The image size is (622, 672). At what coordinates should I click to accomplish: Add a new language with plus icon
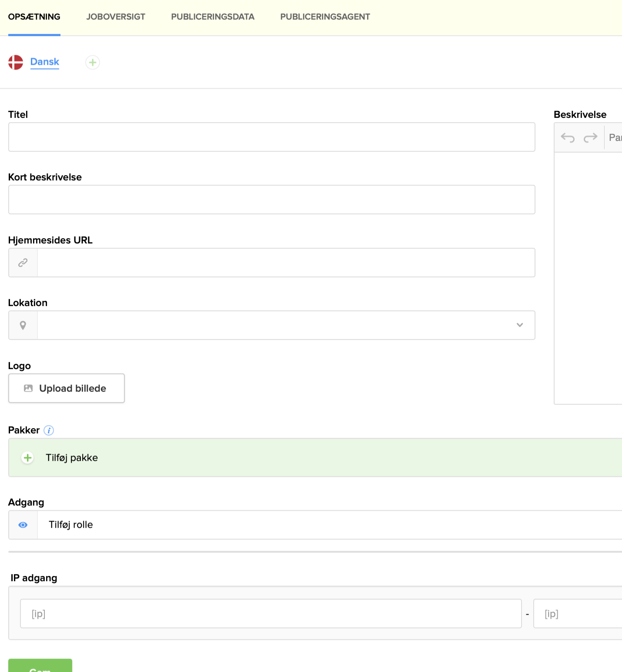pos(93,63)
